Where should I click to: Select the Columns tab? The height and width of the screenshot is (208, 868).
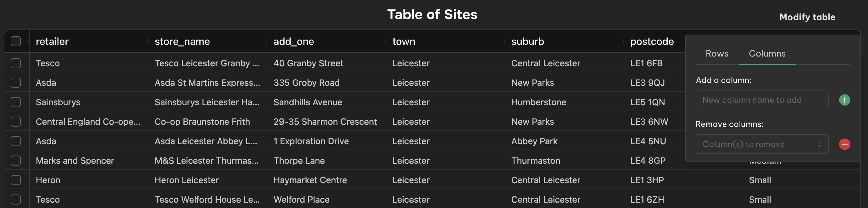coord(767,53)
